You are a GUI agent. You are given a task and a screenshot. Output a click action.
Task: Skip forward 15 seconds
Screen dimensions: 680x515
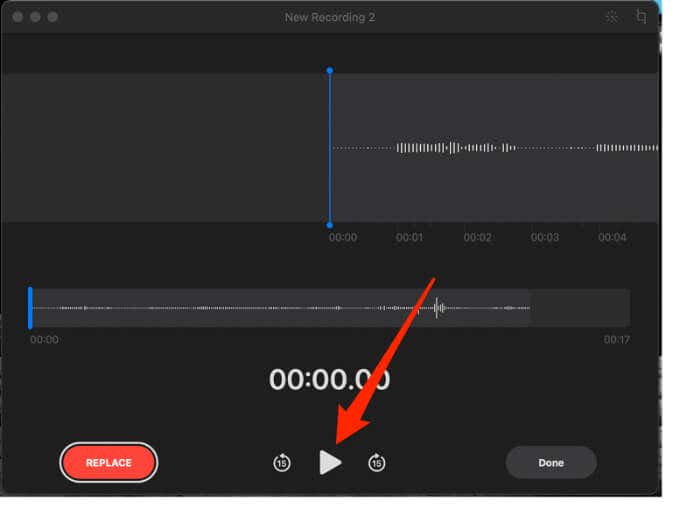point(377,462)
